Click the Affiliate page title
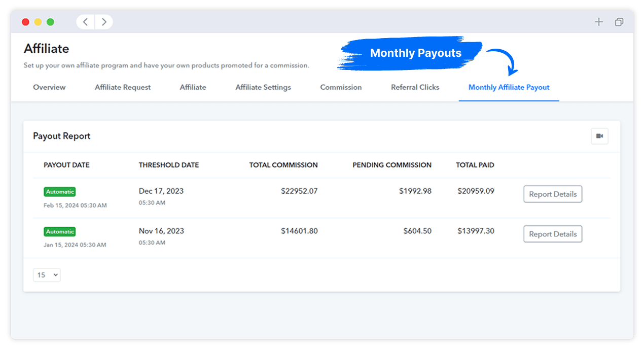Screen dimensions: 644x350 (46, 48)
